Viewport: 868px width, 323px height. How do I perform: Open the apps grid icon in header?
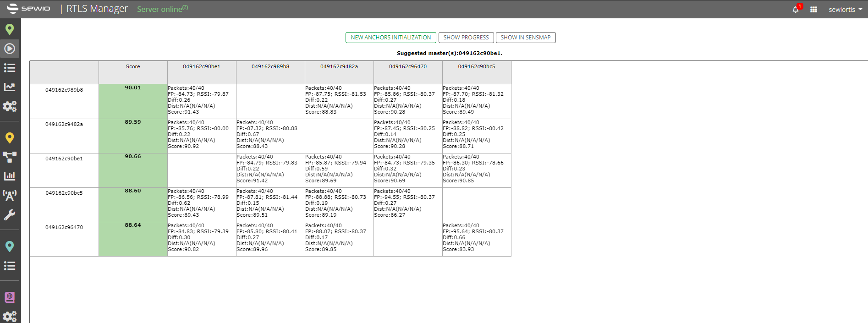pos(813,9)
